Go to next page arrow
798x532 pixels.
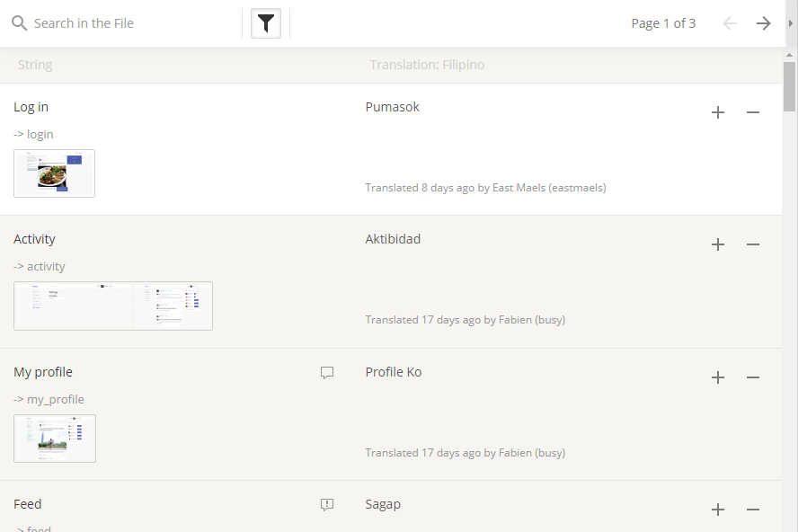tap(763, 23)
